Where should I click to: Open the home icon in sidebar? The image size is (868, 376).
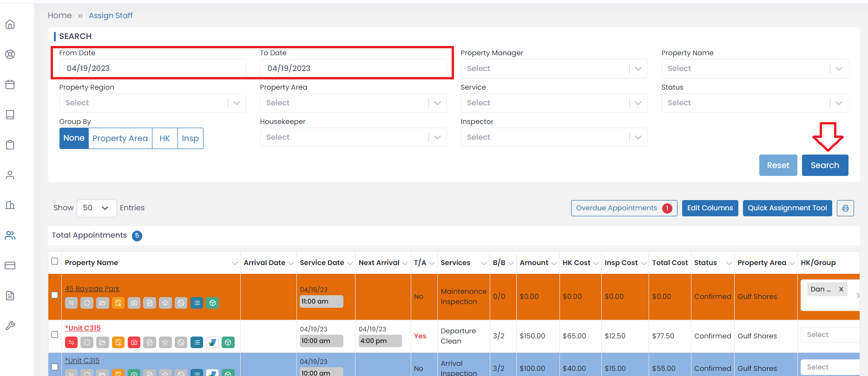tap(10, 25)
